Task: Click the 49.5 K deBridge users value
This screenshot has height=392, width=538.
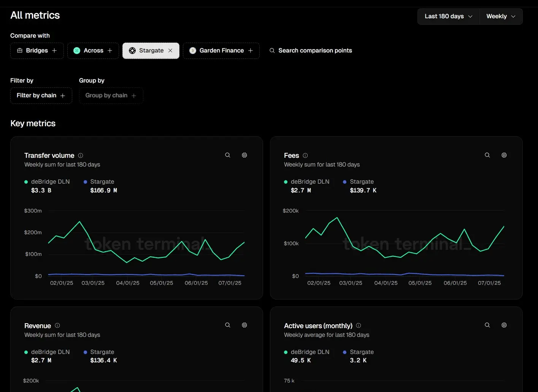Action: pos(301,360)
